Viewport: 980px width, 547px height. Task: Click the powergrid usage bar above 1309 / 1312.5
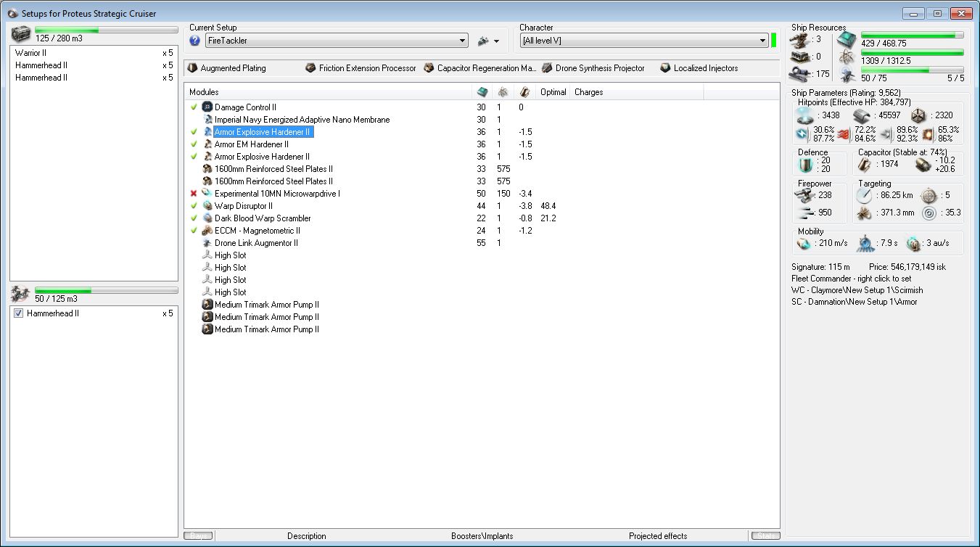tap(913, 52)
